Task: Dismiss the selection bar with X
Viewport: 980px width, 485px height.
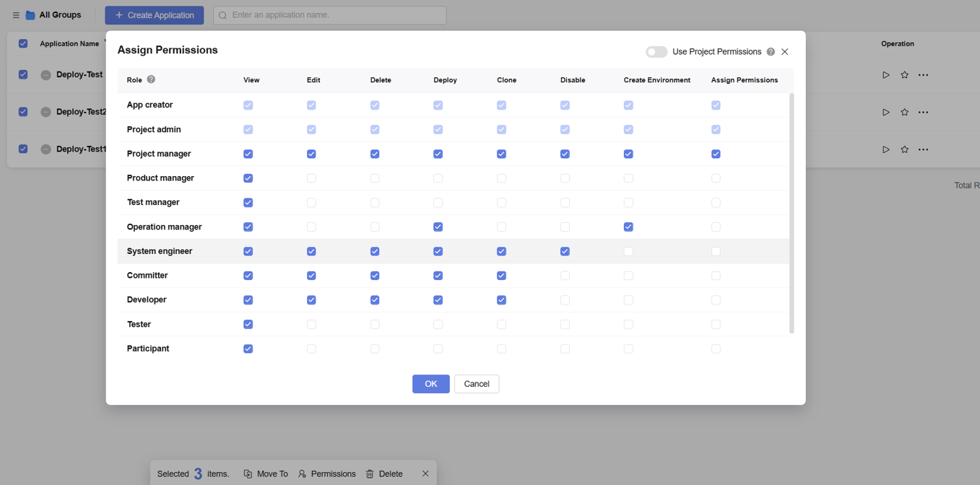Action: tap(425, 473)
